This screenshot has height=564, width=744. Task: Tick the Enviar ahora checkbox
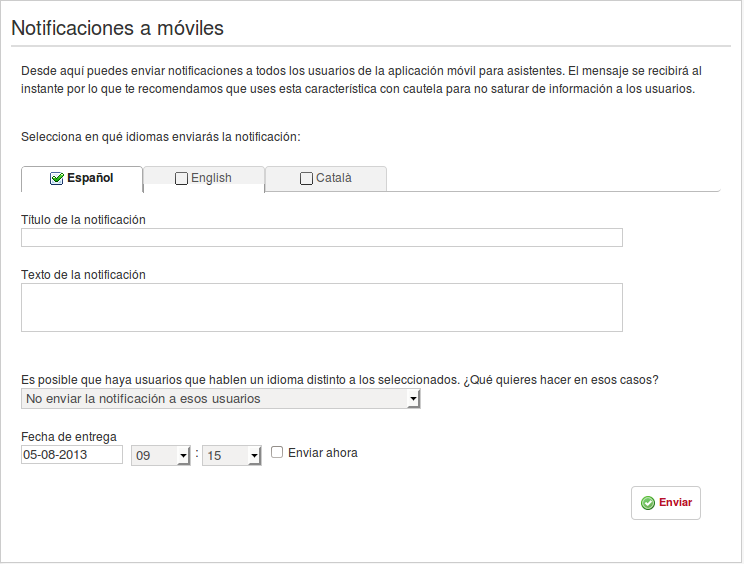point(277,452)
